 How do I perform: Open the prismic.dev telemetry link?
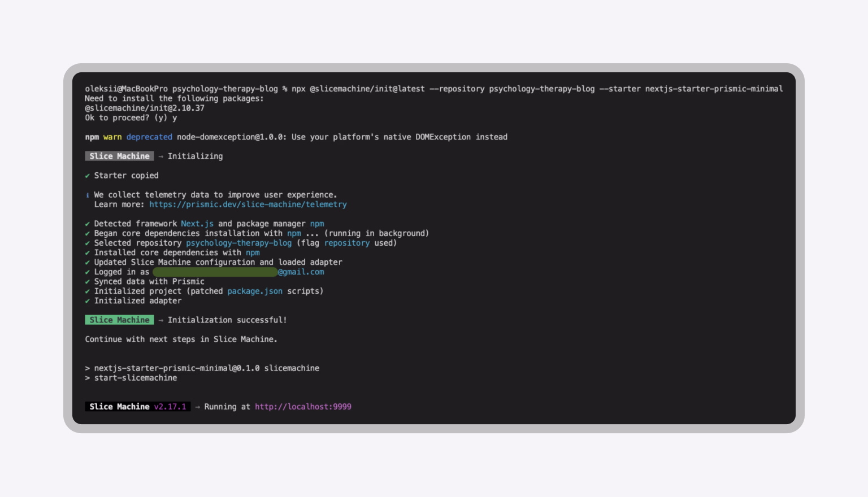click(x=248, y=204)
